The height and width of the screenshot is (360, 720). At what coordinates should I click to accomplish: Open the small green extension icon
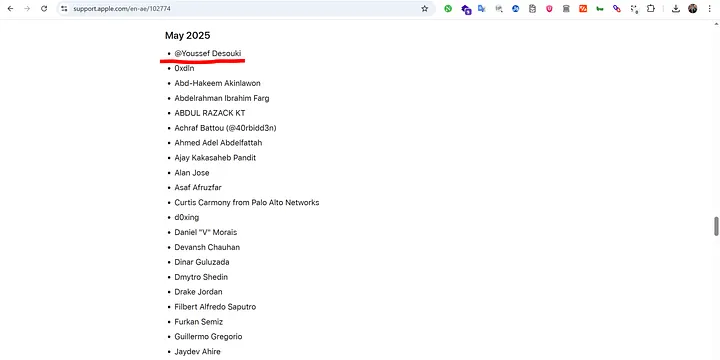600,9
